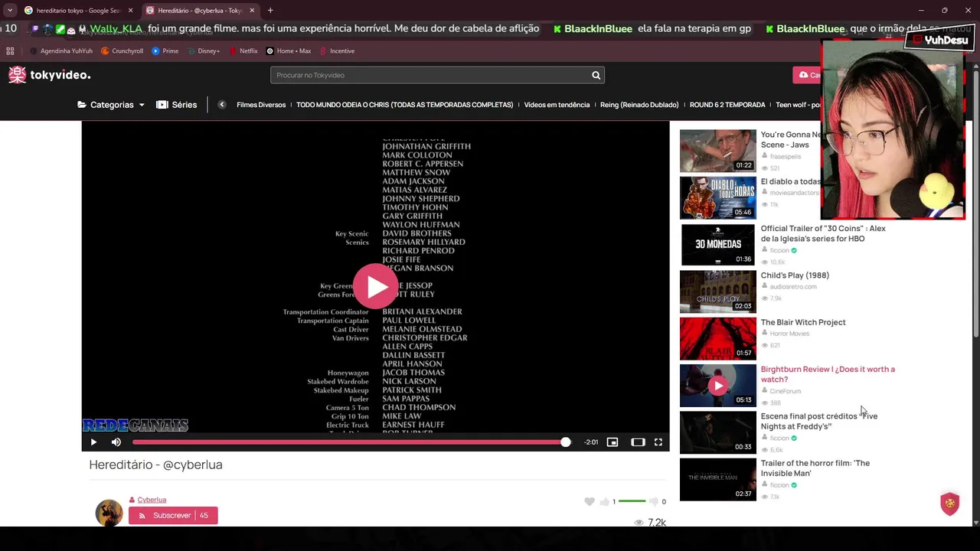Open the 'Child's Play (1988)' title link
The width and height of the screenshot is (980, 551).
[x=795, y=275]
